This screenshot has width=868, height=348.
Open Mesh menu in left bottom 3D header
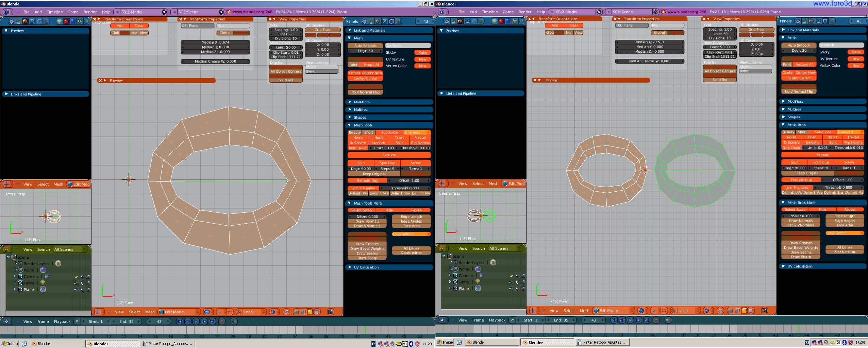coord(150,312)
